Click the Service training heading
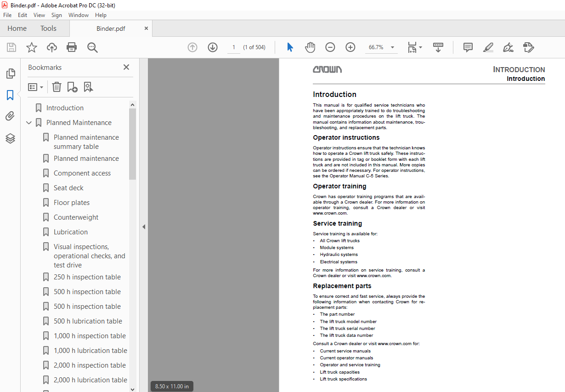The height and width of the screenshot is (392, 565). pos(338,223)
